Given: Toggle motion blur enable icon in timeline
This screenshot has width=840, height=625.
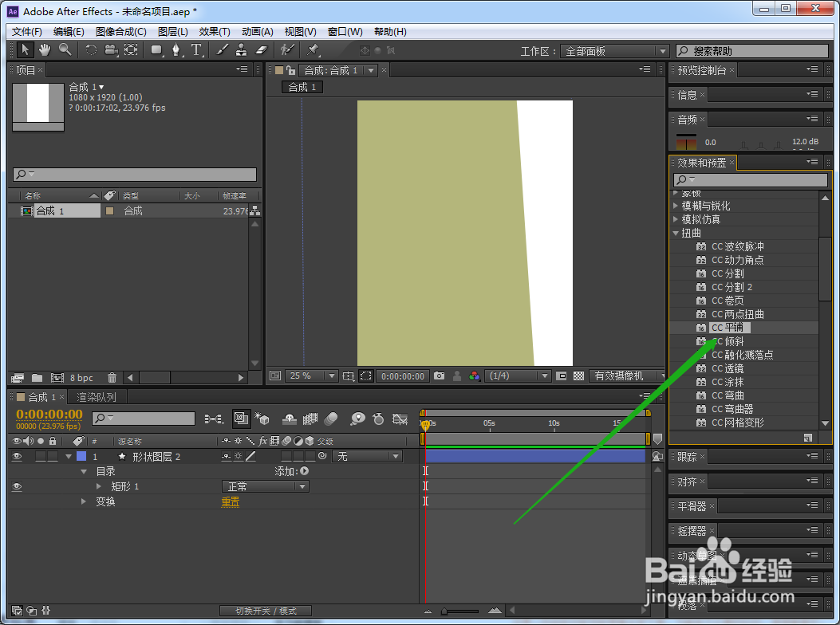Looking at the screenshot, I should coord(331,419).
